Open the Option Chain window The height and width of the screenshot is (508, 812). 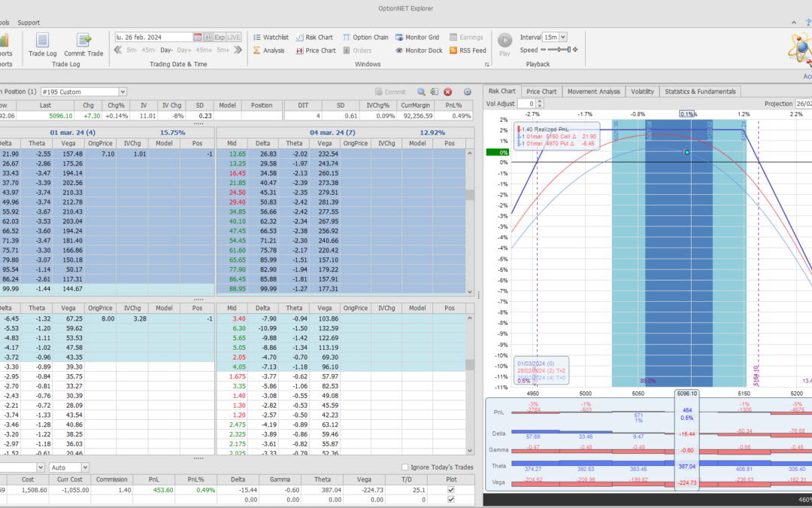point(365,37)
